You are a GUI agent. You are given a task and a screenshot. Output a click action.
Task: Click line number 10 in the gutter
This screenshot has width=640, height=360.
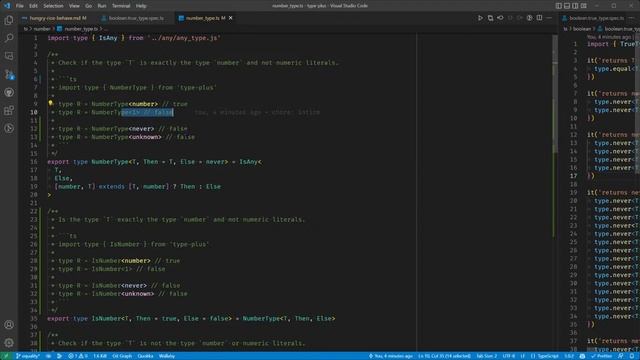click(34, 112)
